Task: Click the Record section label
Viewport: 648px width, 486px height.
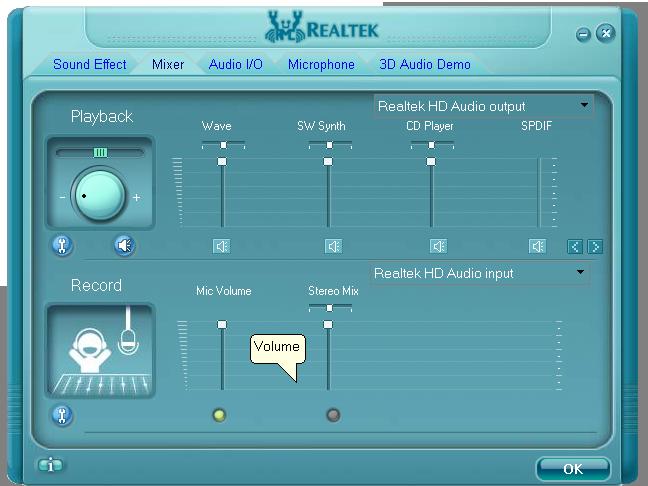Action: tap(96, 285)
